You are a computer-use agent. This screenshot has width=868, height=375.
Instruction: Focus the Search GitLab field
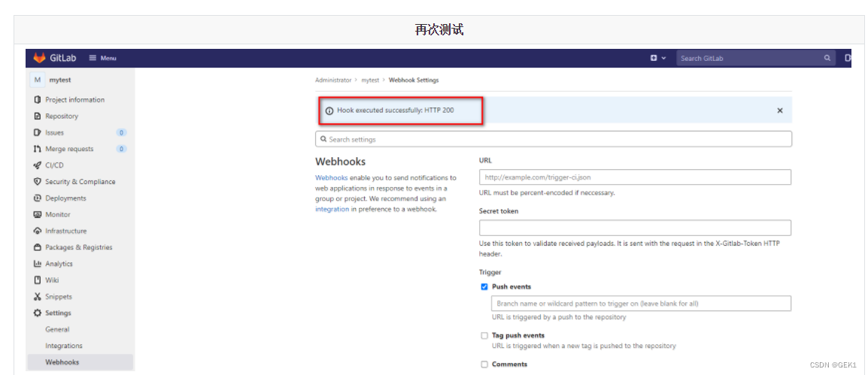(755, 58)
